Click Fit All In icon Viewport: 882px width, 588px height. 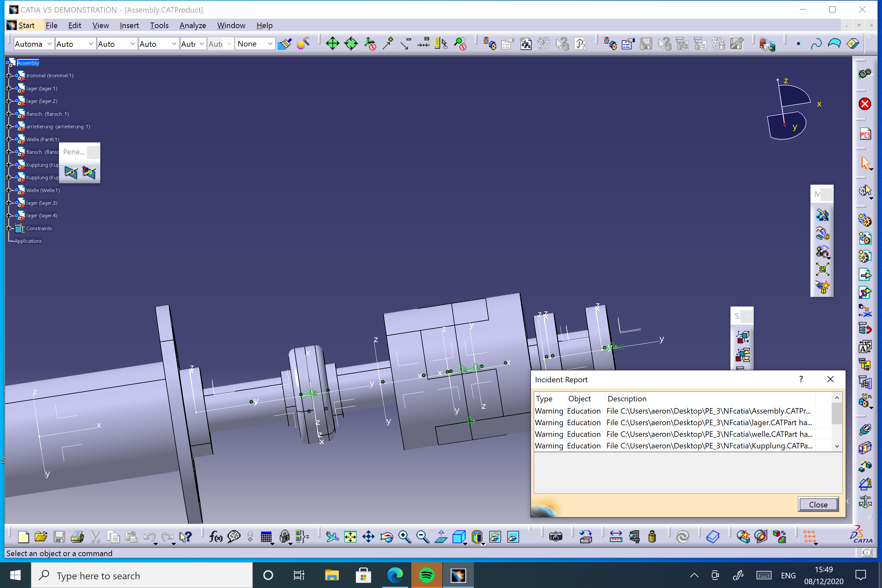[350, 537]
